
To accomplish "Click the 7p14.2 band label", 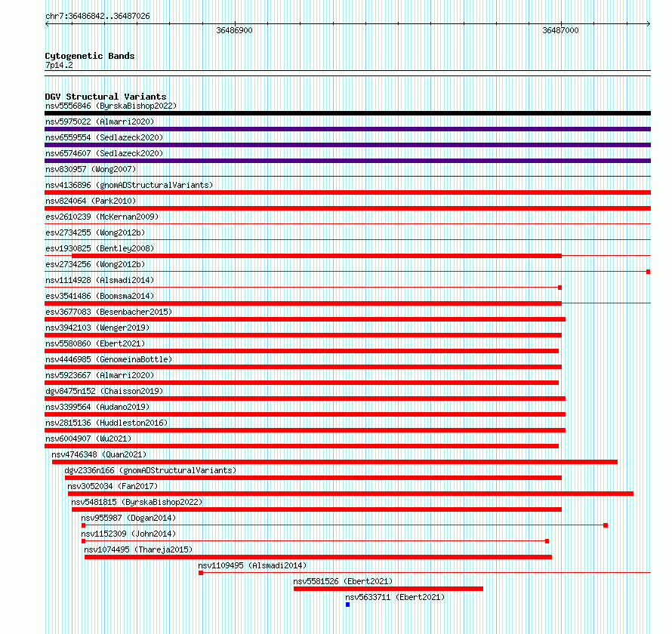I will 59,65.
